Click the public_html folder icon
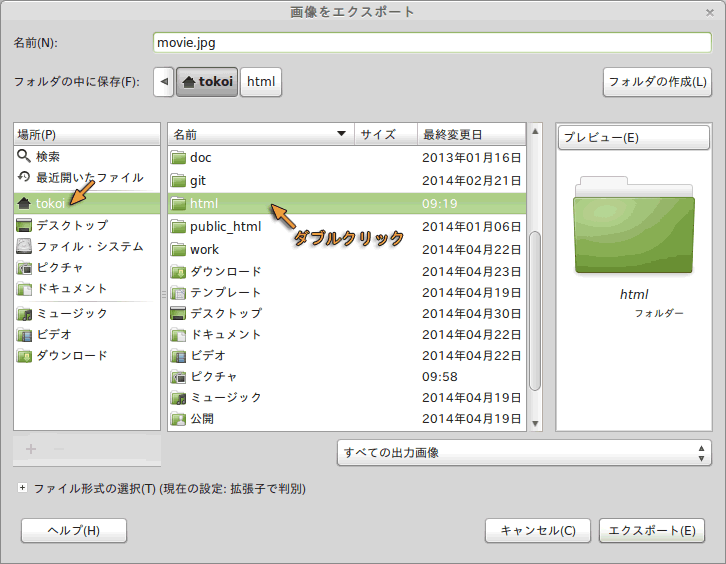This screenshot has height=564, width=726. [x=178, y=227]
